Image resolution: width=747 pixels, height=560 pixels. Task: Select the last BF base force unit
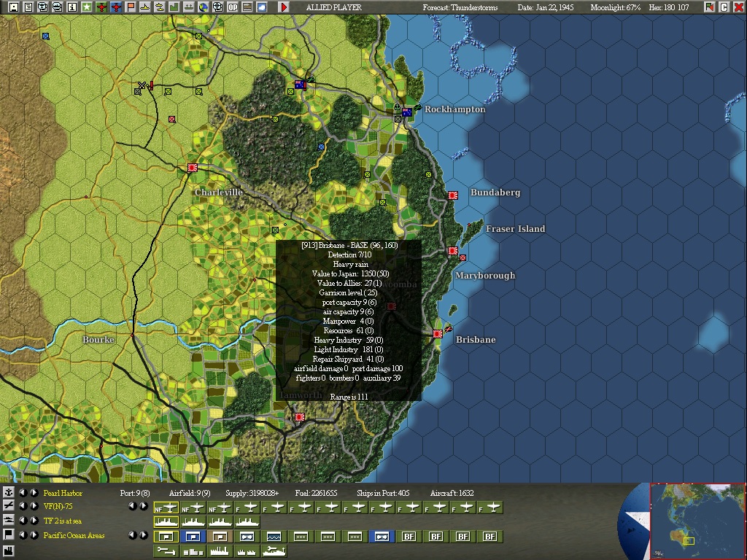point(490,537)
